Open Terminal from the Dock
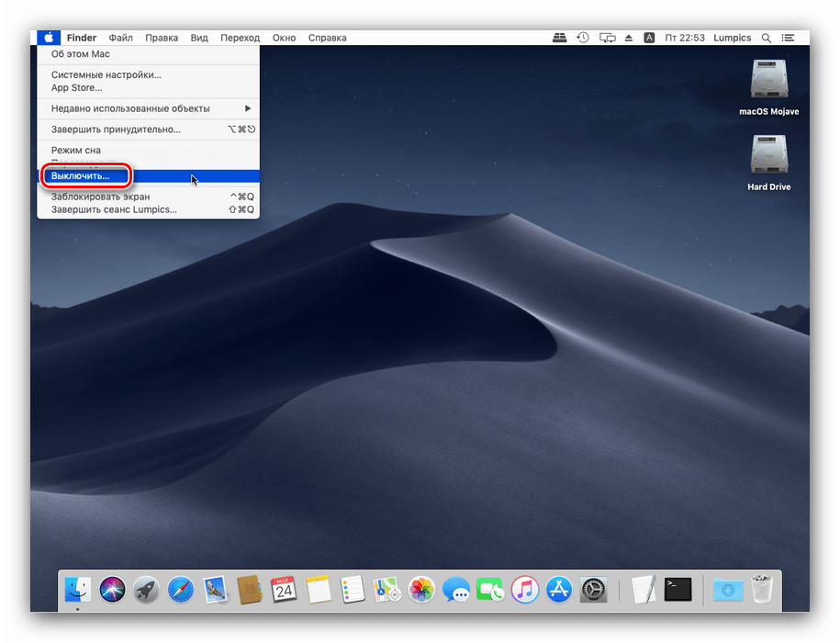840x643 pixels. pyautogui.click(x=678, y=589)
